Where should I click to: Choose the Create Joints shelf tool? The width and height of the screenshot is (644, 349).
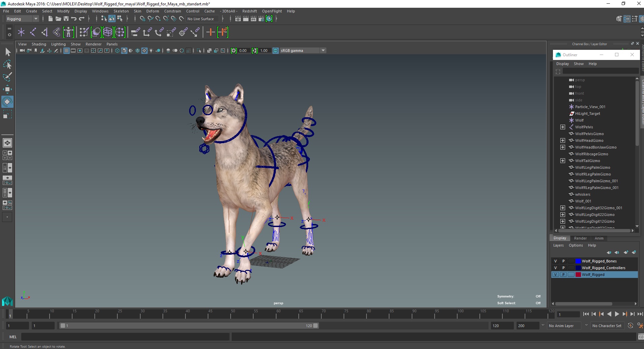coord(33,32)
